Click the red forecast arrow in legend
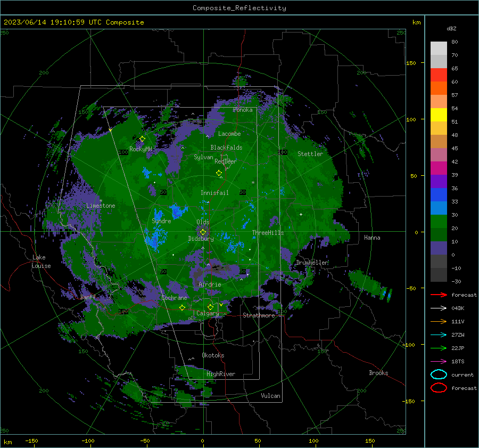Image resolution: width=479 pixels, height=448 pixels. click(439, 295)
